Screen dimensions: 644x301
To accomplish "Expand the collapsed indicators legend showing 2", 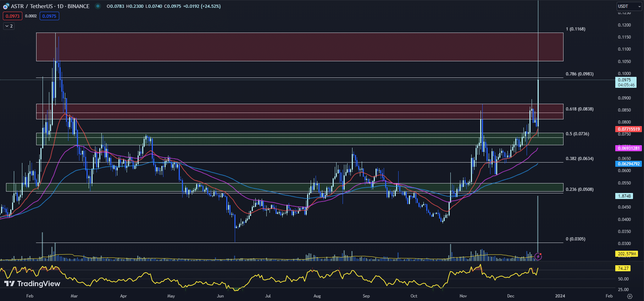I will click(x=9, y=26).
